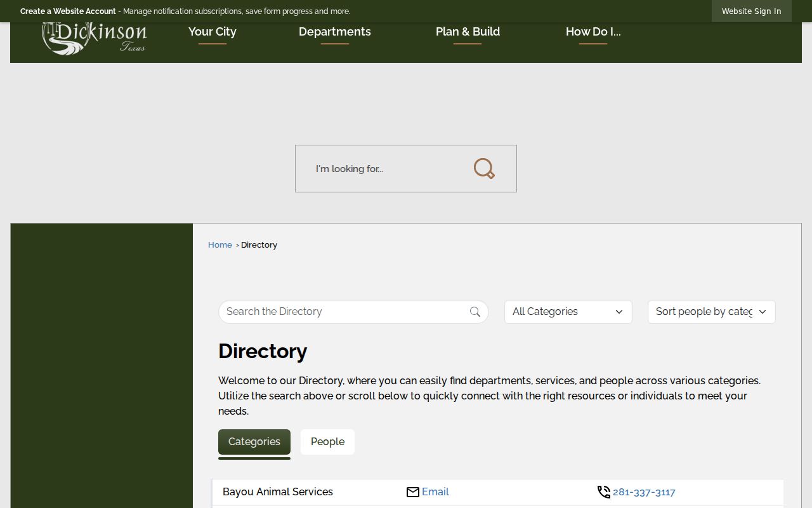Email Bayou Animal Services
The image size is (812, 508).
click(x=435, y=492)
